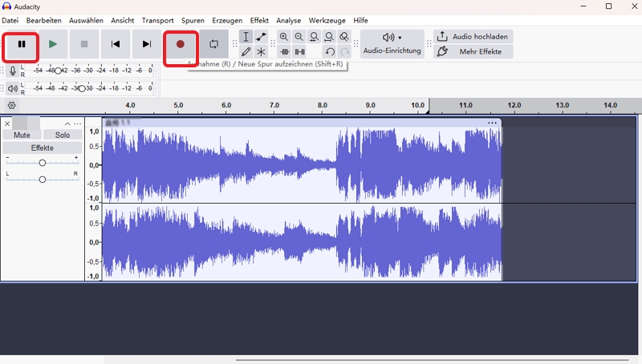642x364 pixels.
Task: Open the Effekt menu
Action: (x=259, y=20)
